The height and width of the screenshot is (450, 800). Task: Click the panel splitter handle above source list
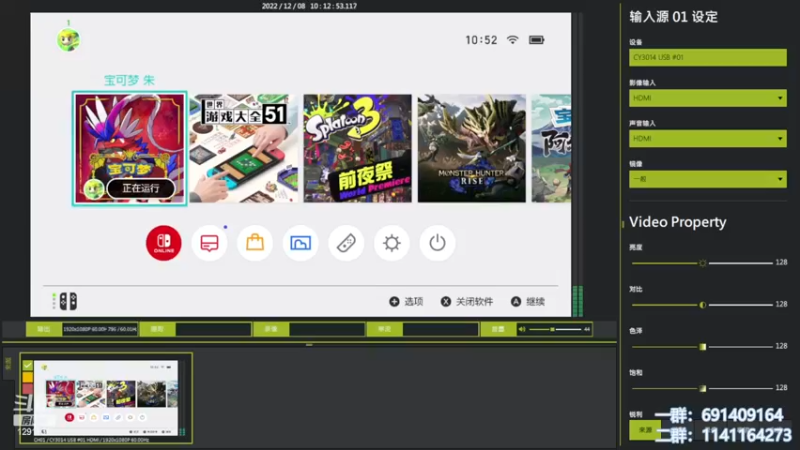[309, 345]
